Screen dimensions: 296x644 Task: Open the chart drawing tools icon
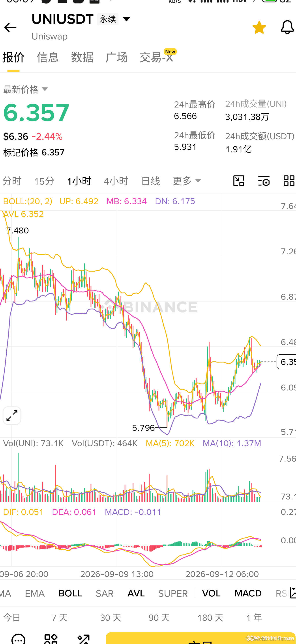239,181
